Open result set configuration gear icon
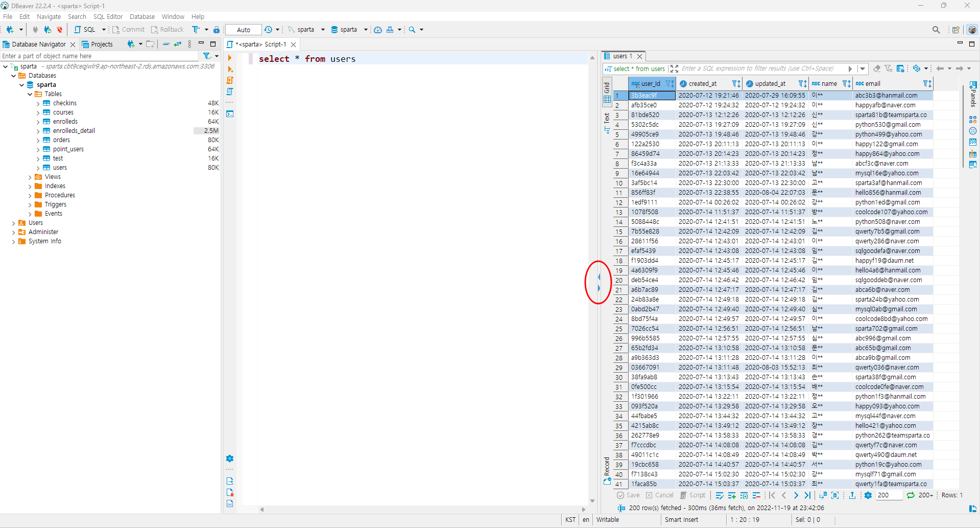 coord(868,495)
